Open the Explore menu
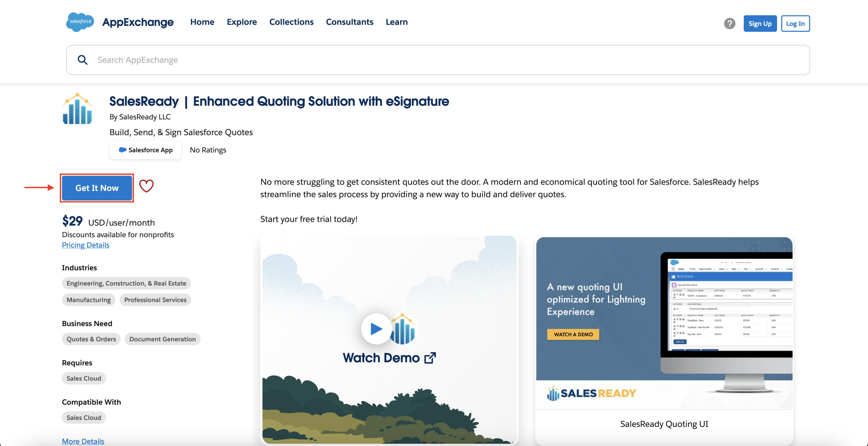The image size is (868, 446). [242, 22]
